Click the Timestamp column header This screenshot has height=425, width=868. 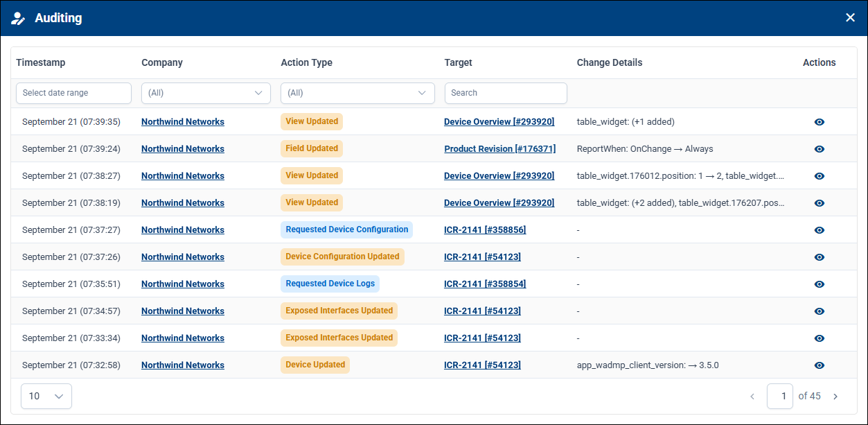(41, 62)
